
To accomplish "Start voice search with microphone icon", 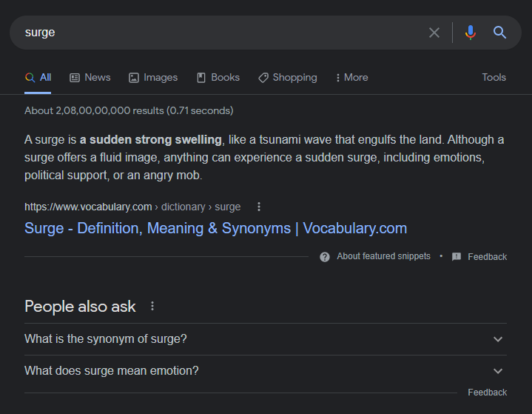I will pos(470,33).
